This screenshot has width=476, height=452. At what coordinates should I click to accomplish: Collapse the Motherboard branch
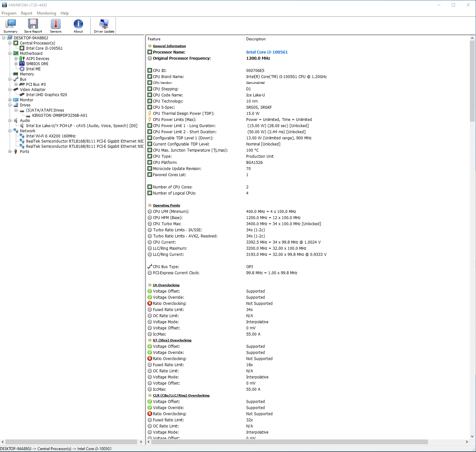pyautogui.click(x=10, y=53)
